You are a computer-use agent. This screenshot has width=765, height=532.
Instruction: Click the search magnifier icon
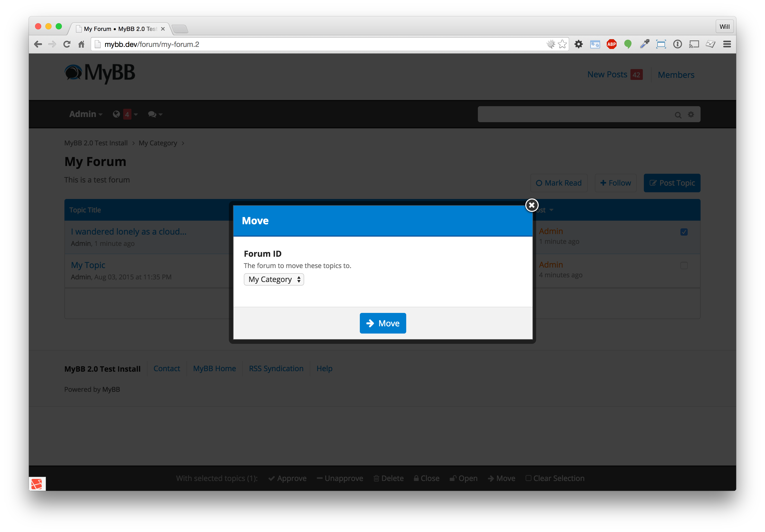click(678, 114)
